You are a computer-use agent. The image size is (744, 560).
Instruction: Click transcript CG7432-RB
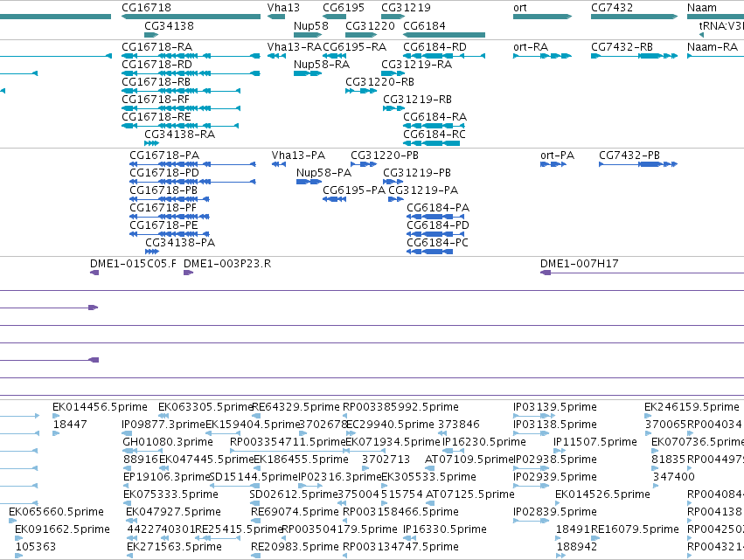(x=622, y=47)
